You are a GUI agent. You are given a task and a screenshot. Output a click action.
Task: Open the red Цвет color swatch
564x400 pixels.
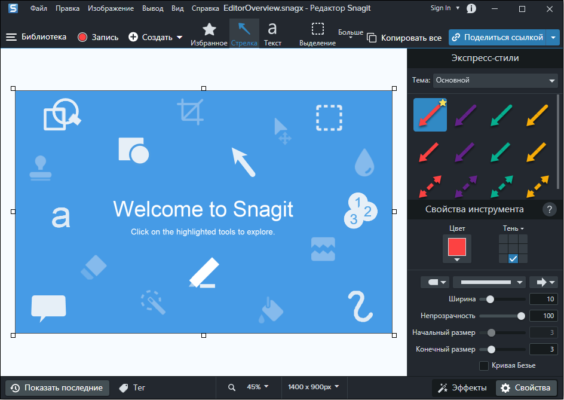point(457,249)
